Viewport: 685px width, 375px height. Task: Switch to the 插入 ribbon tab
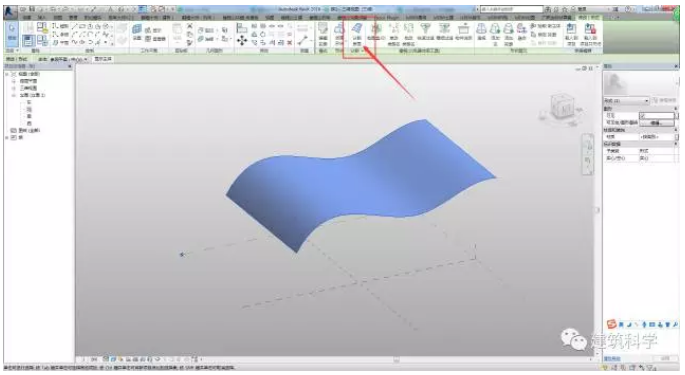tap(42, 18)
